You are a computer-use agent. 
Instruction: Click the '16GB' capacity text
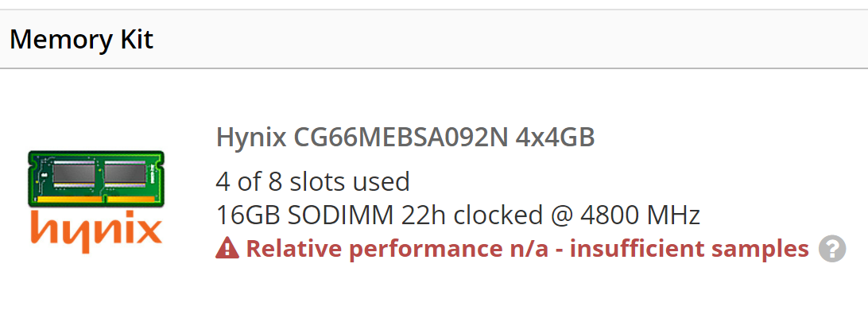(x=242, y=215)
